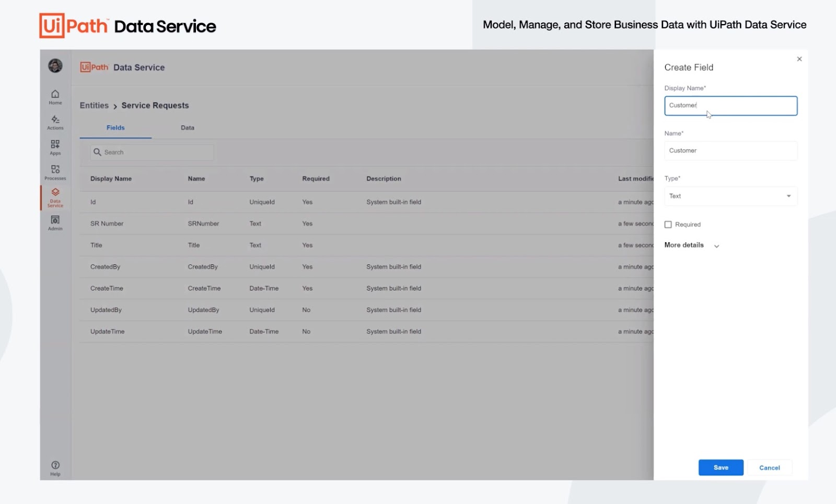Click Date-Time type in CreateTime row
836x504 pixels.
(264, 288)
